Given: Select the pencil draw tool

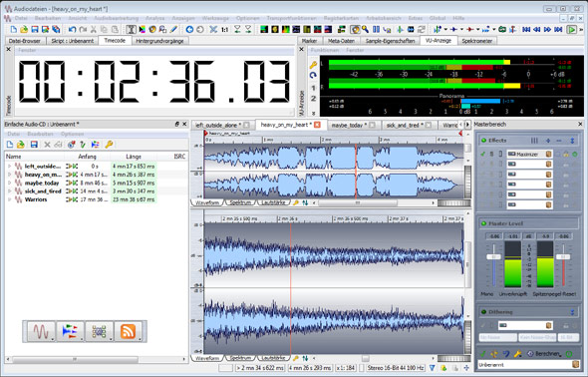Looking at the screenshot, I should click(173, 29).
